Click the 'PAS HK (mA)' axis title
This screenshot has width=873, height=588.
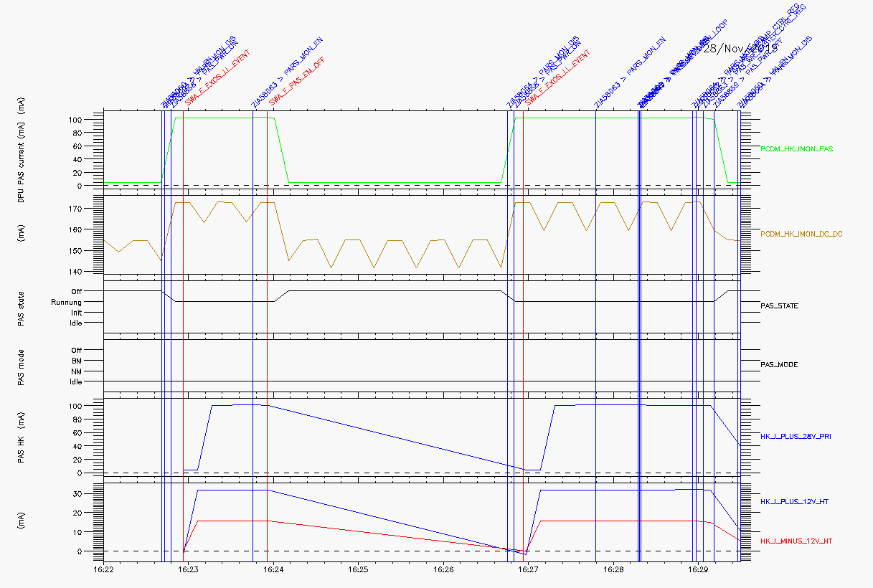[x=22, y=438]
